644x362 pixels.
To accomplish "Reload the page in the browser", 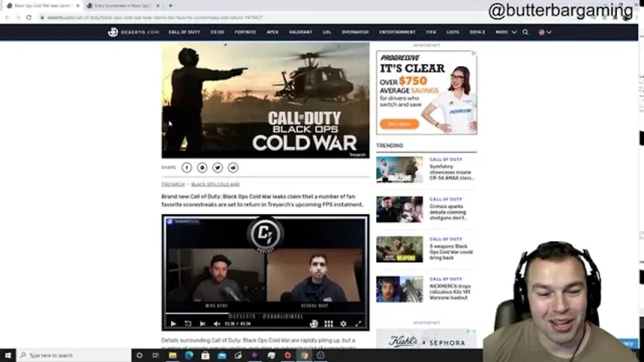I will (x=29, y=17).
